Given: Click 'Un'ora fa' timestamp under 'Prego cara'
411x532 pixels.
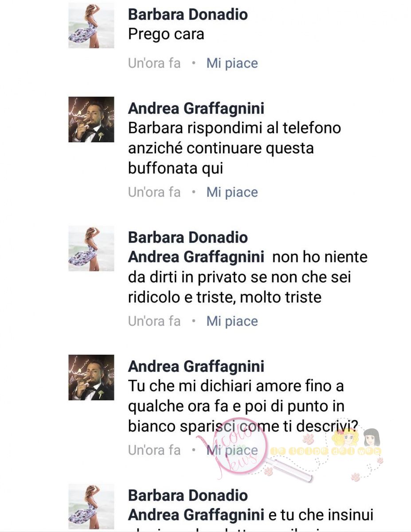Looking at the screenshot, I should (x=154, y=63).
